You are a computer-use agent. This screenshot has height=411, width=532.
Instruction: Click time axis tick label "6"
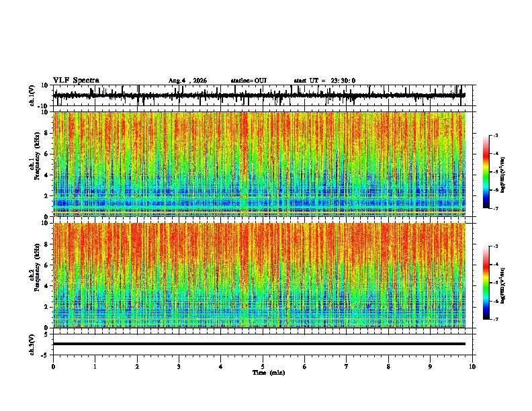coord(305,367)
